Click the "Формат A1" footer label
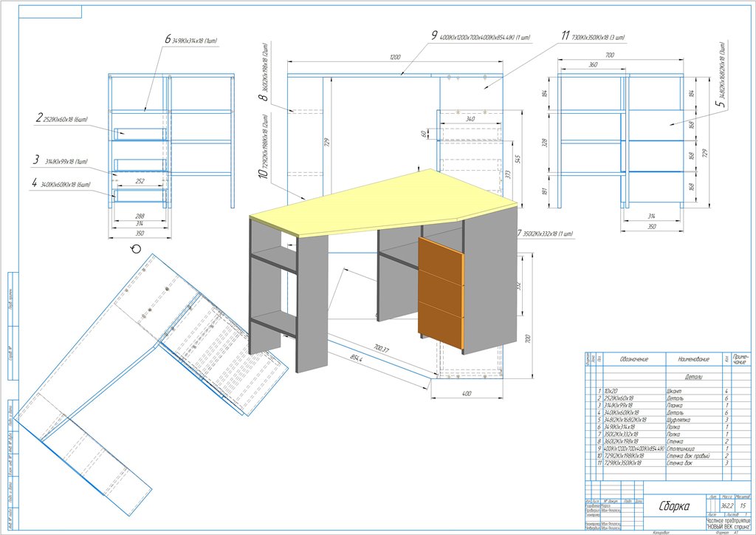 point(728,533)
